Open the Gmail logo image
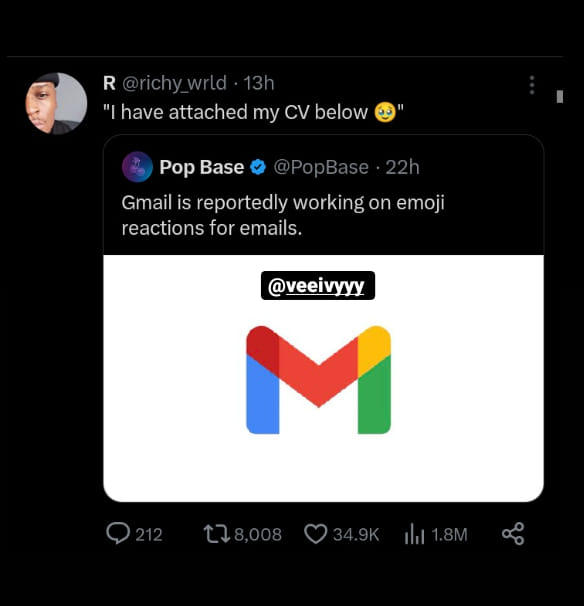Viewport: 584px width, 606px height. (318, 380)
